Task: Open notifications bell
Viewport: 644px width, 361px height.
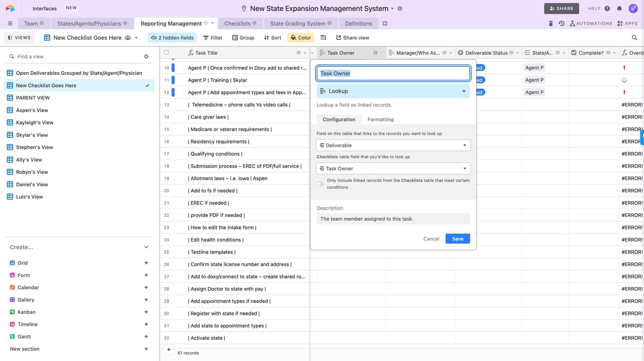Action: tap(620, 9)
